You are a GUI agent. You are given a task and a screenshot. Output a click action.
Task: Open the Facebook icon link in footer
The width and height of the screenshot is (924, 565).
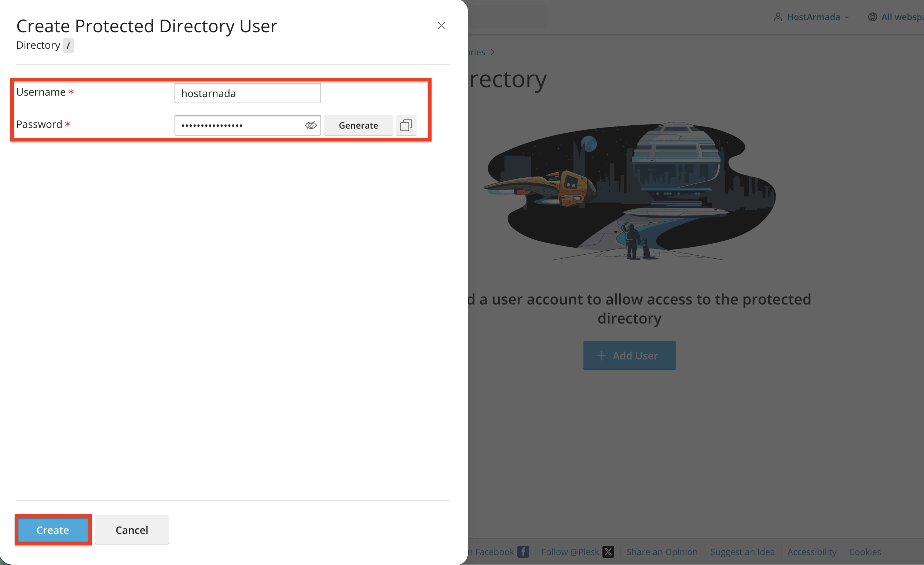(x=523, y=551)
